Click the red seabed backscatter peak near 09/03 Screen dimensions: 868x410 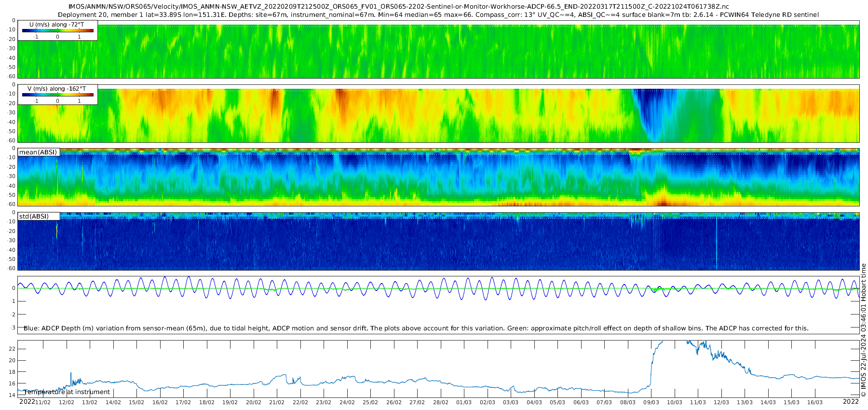[663, 202]
